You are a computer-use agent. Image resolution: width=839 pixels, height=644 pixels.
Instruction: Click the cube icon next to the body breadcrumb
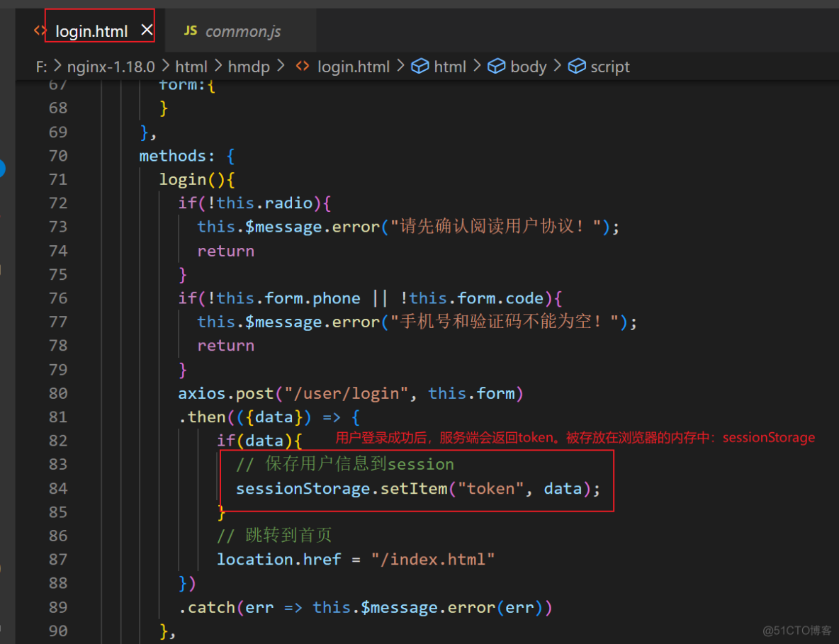coord(496,66)
